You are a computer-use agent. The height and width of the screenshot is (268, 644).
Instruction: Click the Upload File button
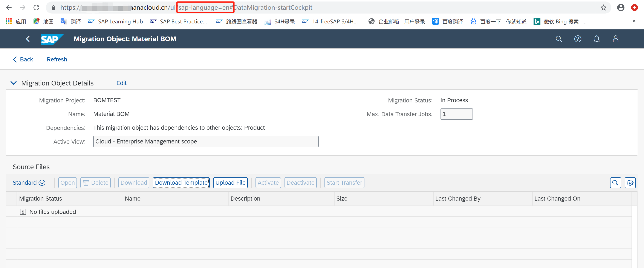coord(230,183)
